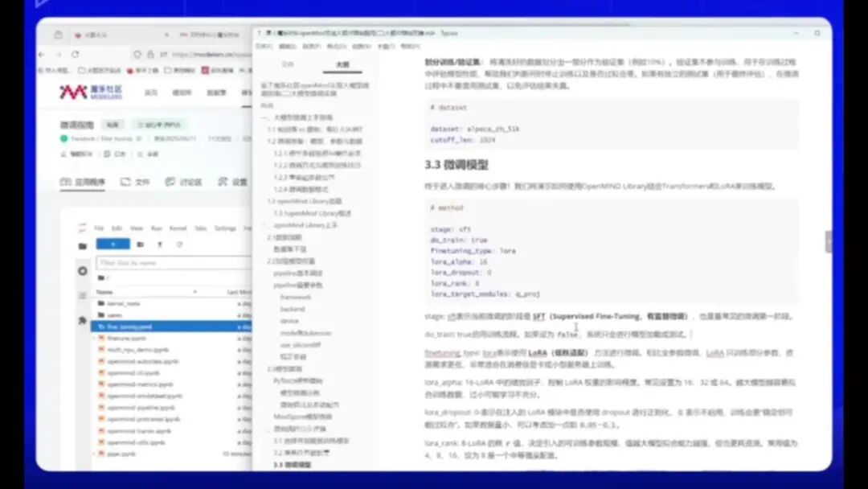Screen dimensions: 868x489
Task: Open Typora's 文件(F) menu
Action: (264, 46)
